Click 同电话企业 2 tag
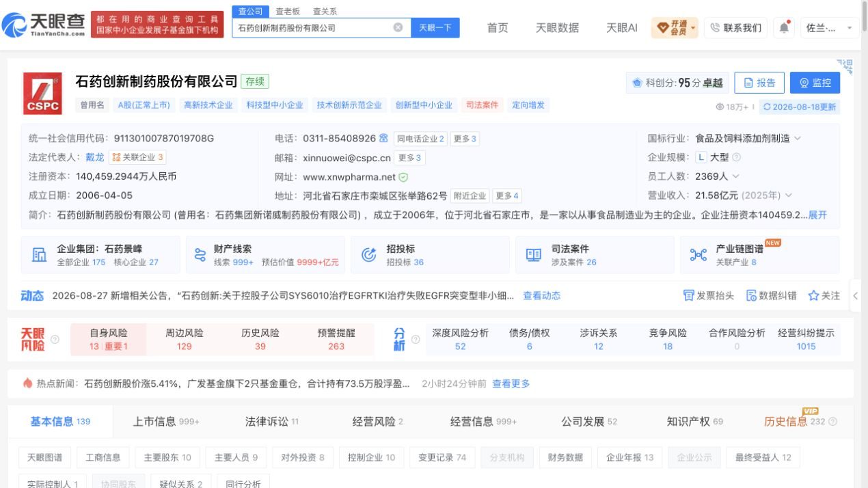The image size is (868, 488). click(420, 139)
